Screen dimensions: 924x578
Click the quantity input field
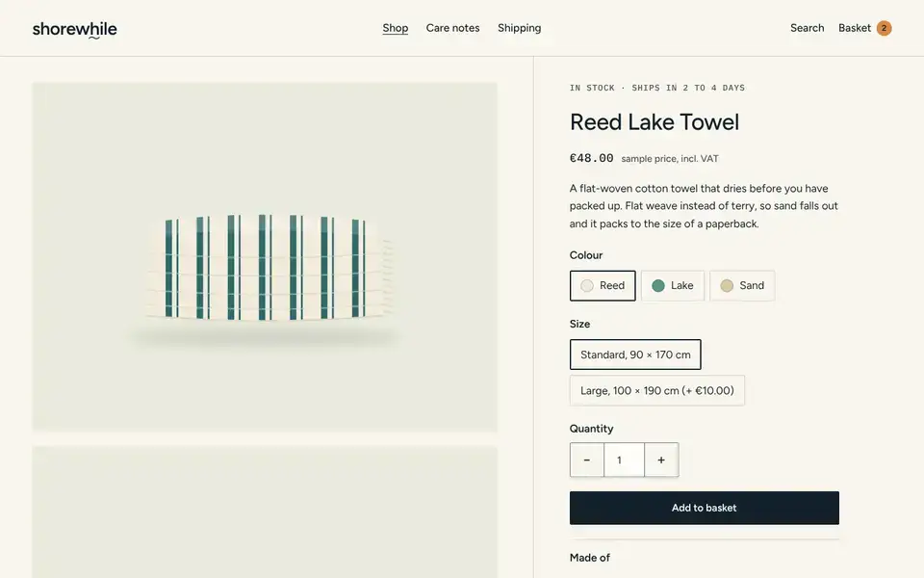(624, 460)
